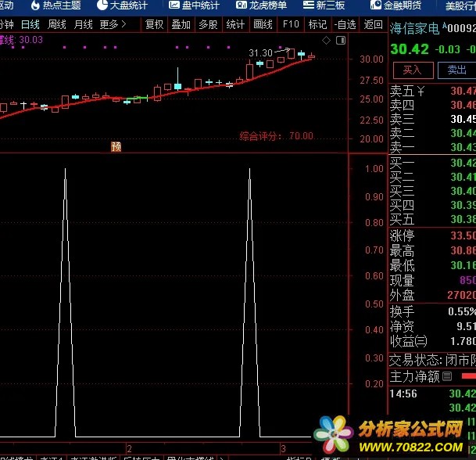Select the 卖二 order row
The height and width of the screenshot is (460, 476).
(432, 133)
